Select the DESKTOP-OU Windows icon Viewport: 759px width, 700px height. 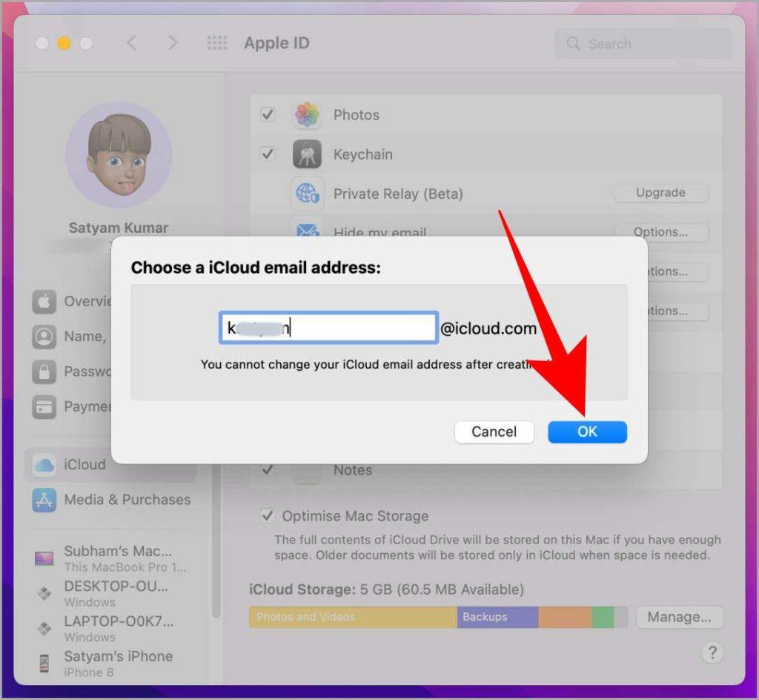(44, 593)
